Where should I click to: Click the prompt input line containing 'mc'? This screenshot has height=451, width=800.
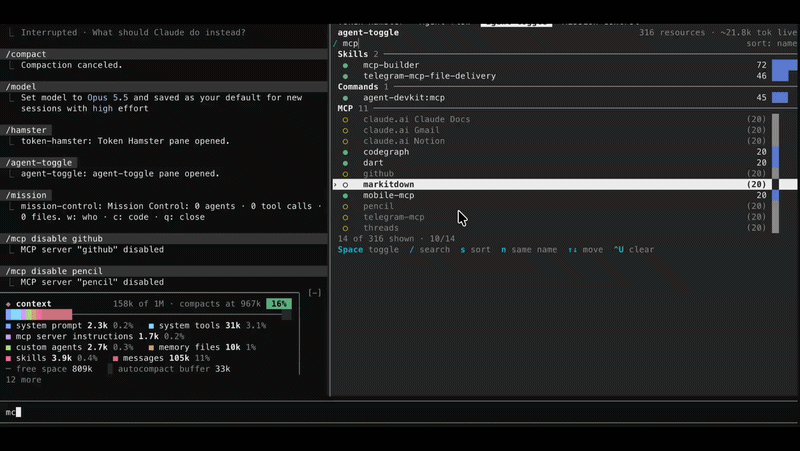[400, 412]
